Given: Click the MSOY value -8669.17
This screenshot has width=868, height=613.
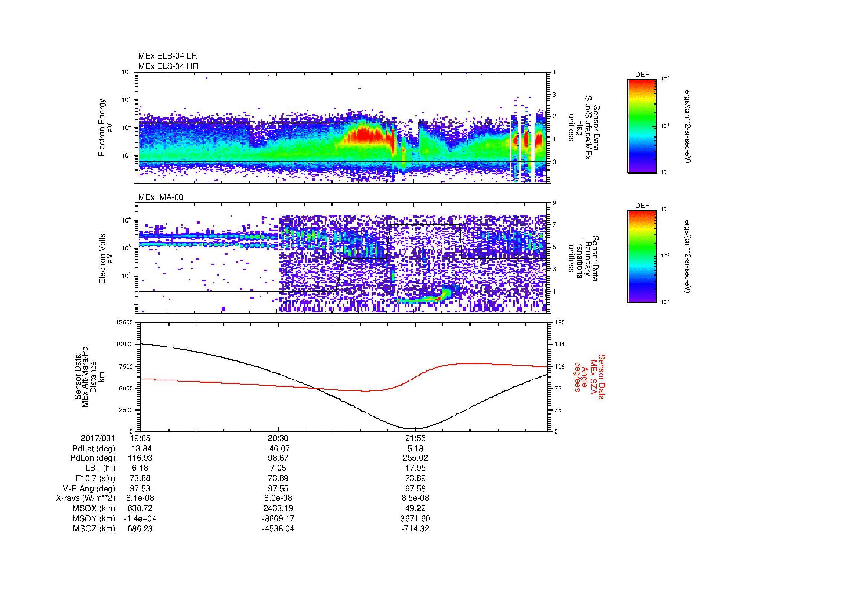Looking at the screenshot, I should (278, 518).
